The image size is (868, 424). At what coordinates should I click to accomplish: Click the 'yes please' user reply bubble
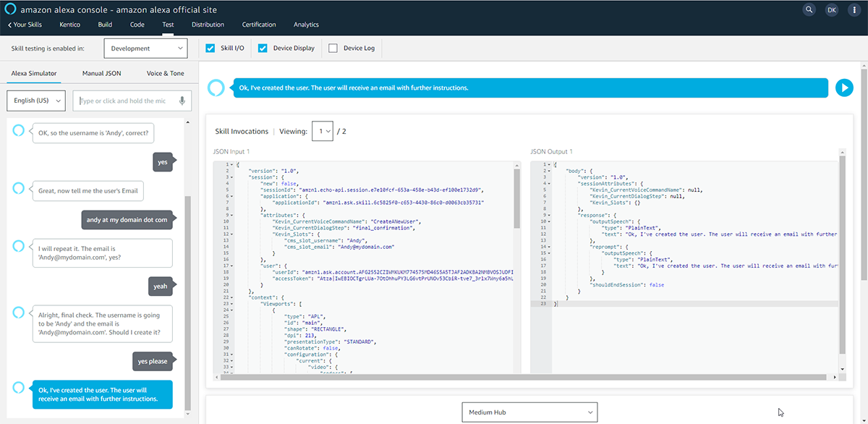pos(153,361)
